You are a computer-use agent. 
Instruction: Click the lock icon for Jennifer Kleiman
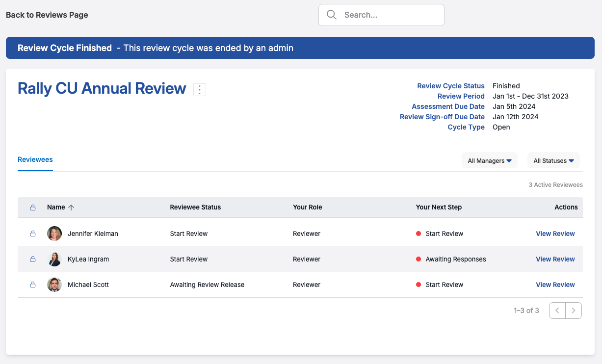pos(33,234)
